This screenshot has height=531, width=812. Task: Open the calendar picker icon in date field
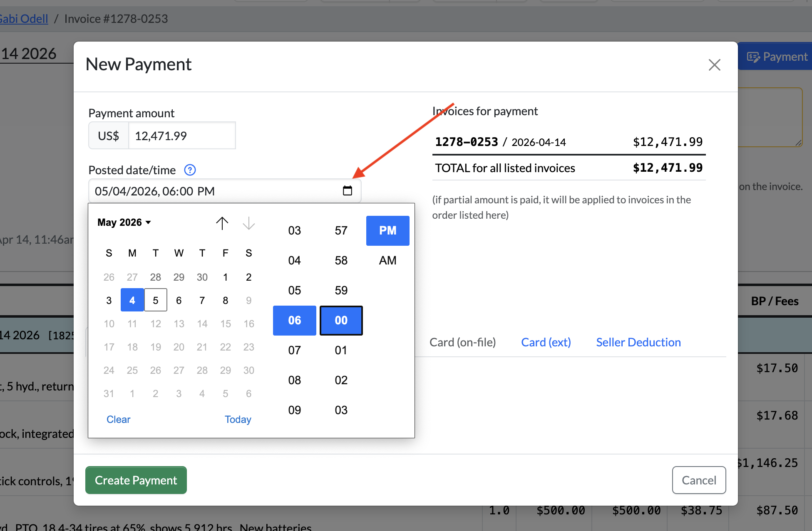[x=347, y=191]
